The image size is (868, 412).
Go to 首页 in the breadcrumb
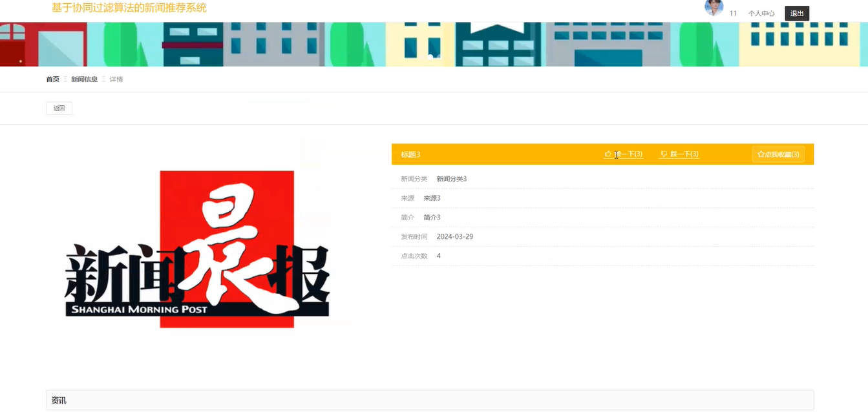click(52, 79)
